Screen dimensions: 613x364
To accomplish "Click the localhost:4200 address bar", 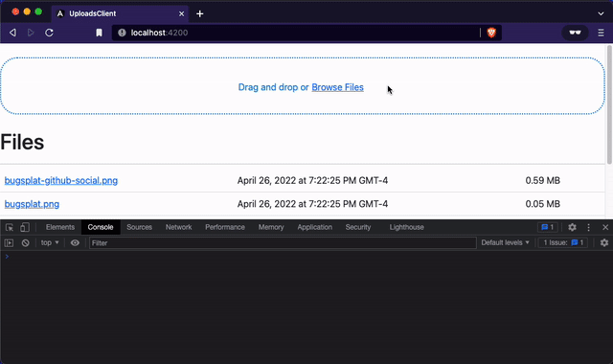I will click(x=296, y=33).
